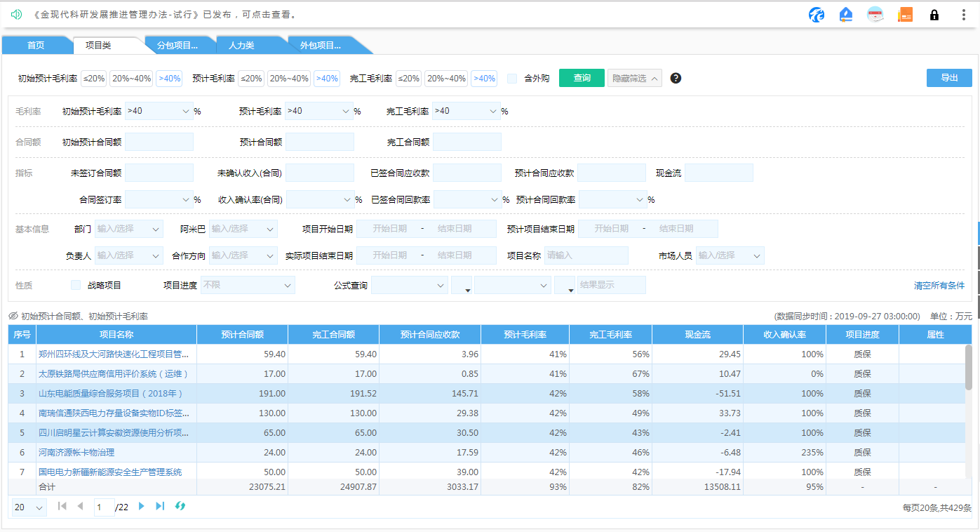Click the 导出 export button

coord(949,78)
